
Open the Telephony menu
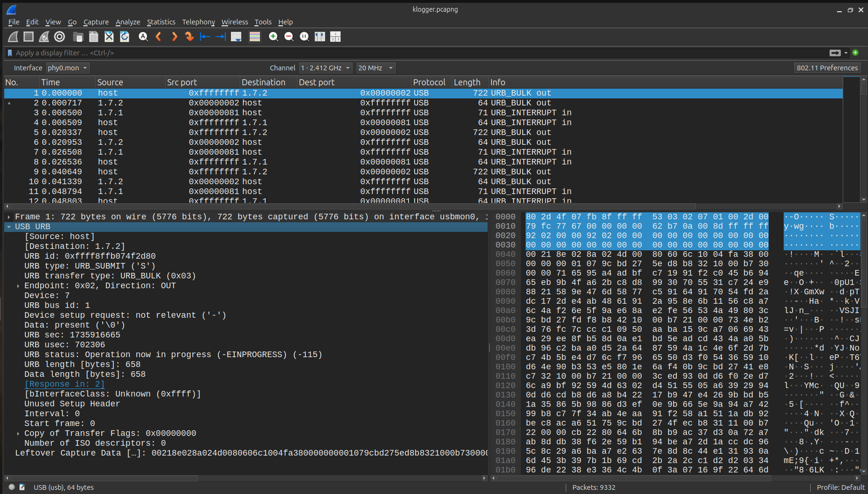click(x=199, y=22)
